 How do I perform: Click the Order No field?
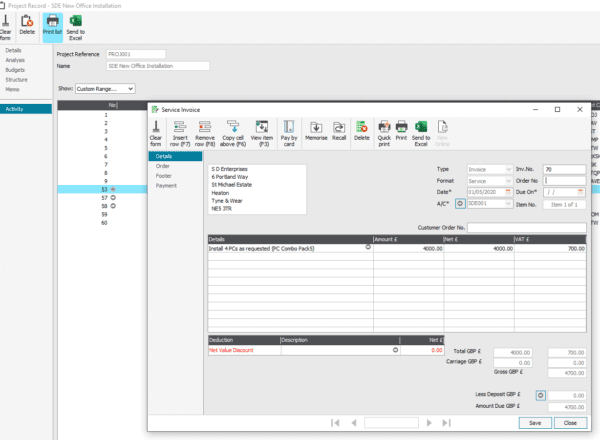coord(564,181)
